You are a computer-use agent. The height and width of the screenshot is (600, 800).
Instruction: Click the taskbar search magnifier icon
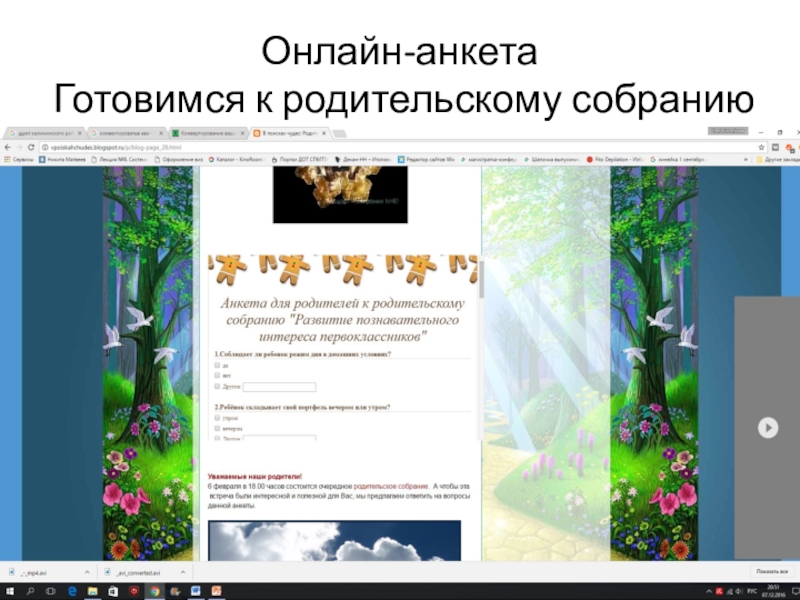30,591
